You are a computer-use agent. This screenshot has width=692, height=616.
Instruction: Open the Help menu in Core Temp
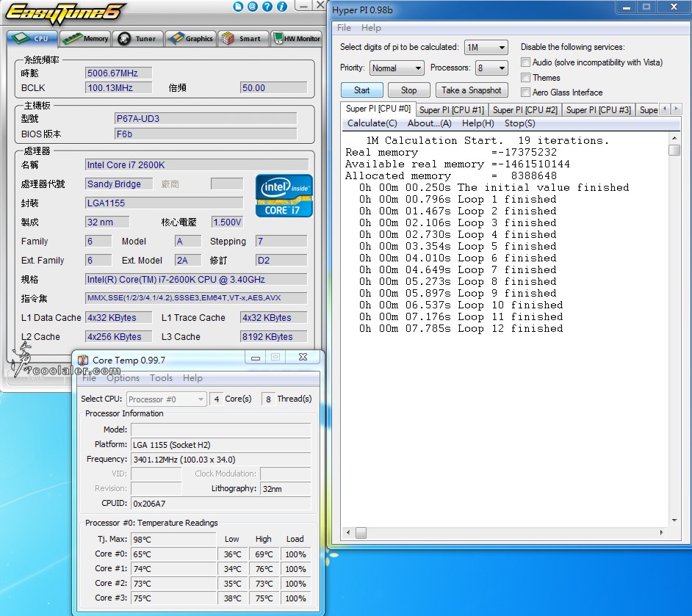[x=192, y=378]
